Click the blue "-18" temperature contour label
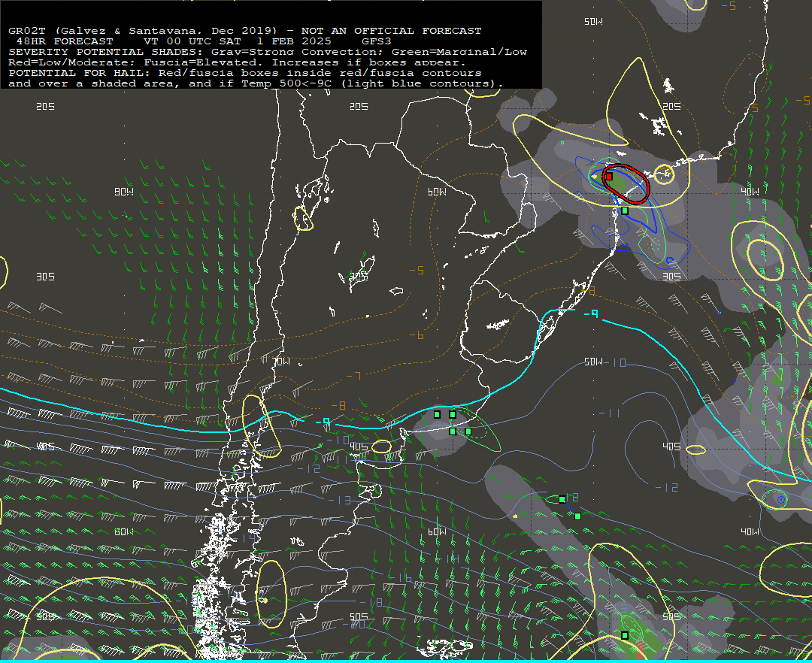This screenshot has height=663, width=812. pyautogui.click(x=371, y=602)
